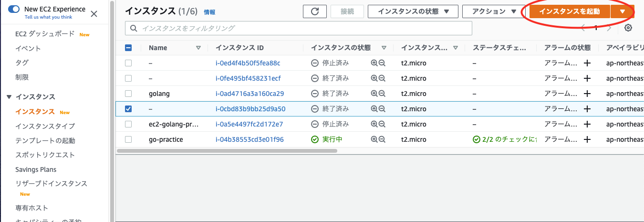Viewport: 644px width, 222px height.
Task: Add alarm plus icon in golang row
Action: click(x=587, y=94)
